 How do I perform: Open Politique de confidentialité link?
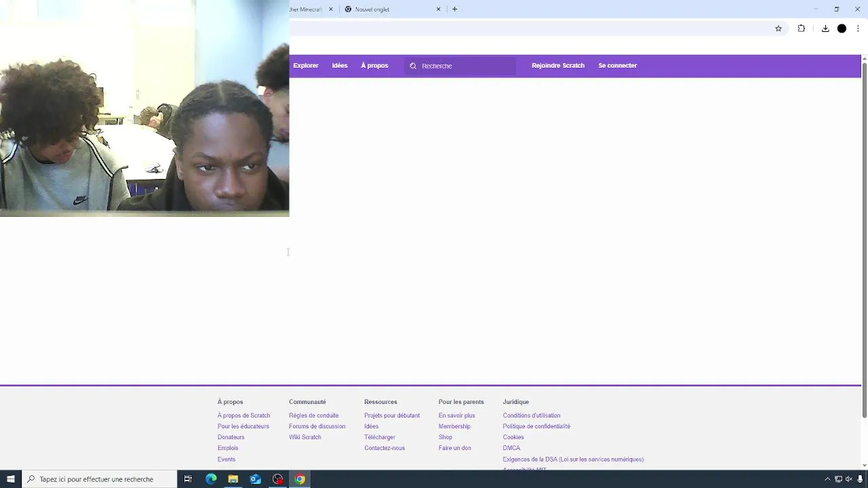[536, 426]
